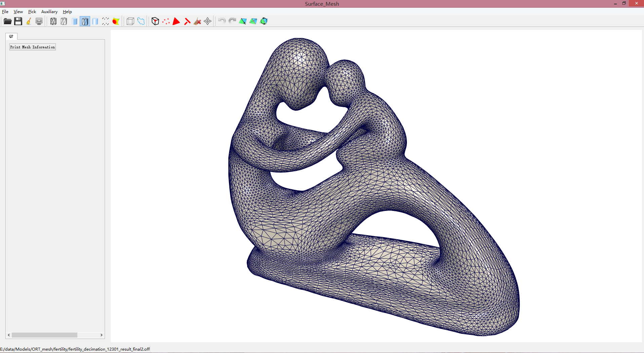Switch to flat solid shading mode

coord(74,21)
